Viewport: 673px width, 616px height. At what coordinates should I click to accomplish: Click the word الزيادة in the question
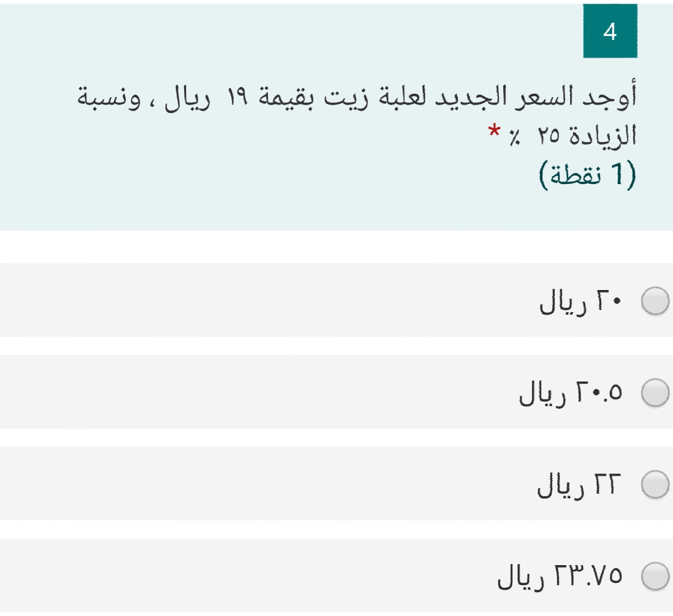pos(603,136)
